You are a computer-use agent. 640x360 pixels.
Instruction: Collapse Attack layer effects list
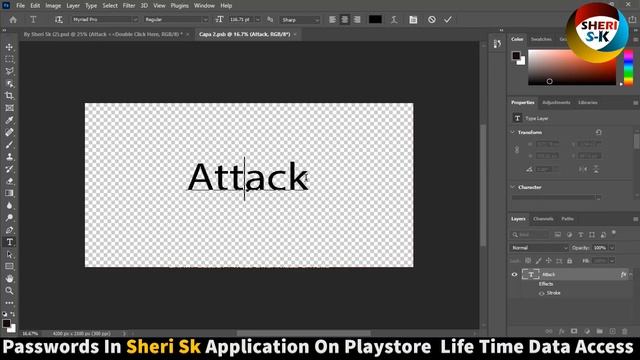631,275
